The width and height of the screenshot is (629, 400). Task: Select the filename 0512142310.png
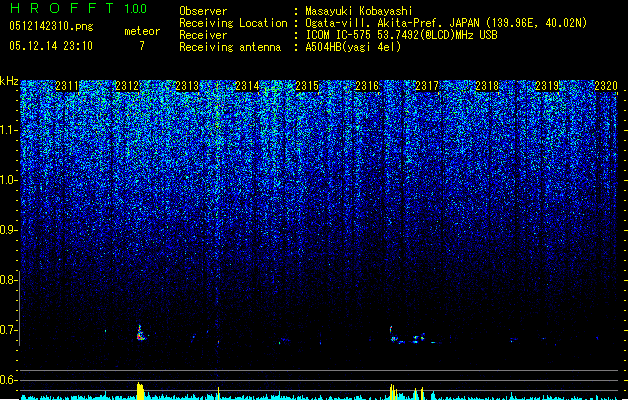pos(51,26)
